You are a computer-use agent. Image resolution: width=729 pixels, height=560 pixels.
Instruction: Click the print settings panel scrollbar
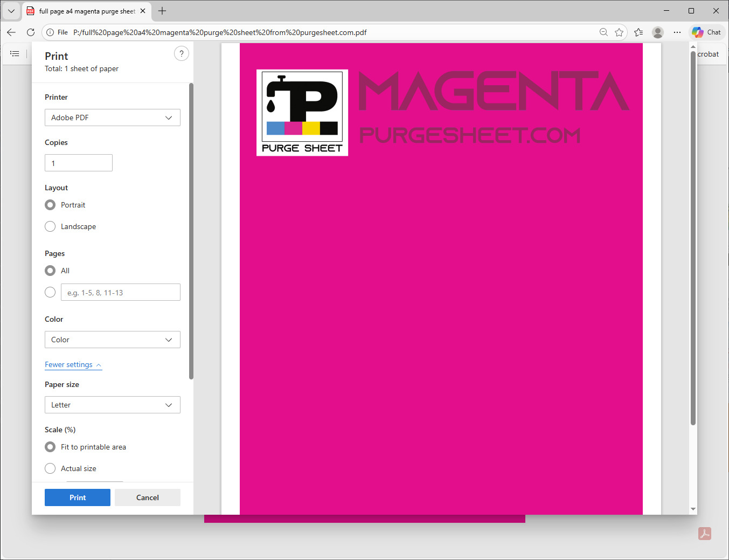click(x=191, y=231)
